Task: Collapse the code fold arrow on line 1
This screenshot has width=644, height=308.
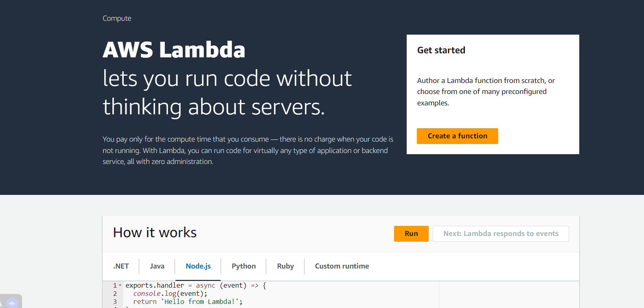Action: [x=120, y=285]
